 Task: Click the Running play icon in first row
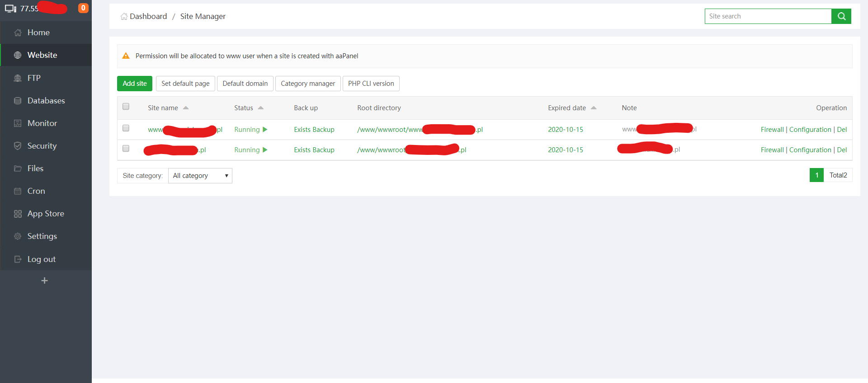[x=265, y=130]
